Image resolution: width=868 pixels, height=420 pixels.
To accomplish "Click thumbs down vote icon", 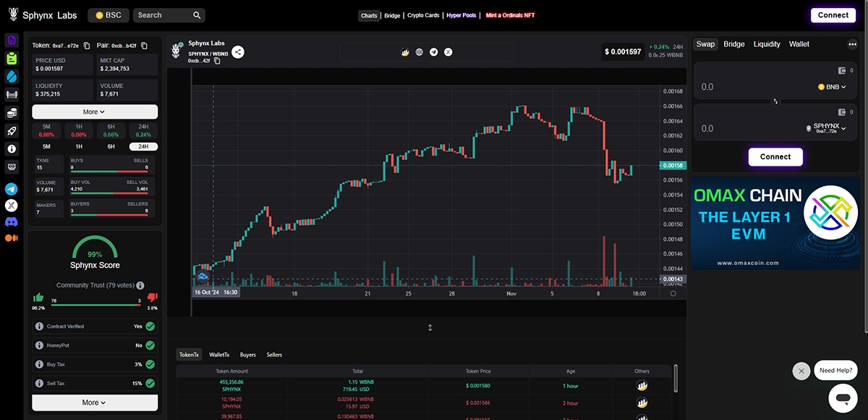I will pyautogui.click(x=152, y=298).
